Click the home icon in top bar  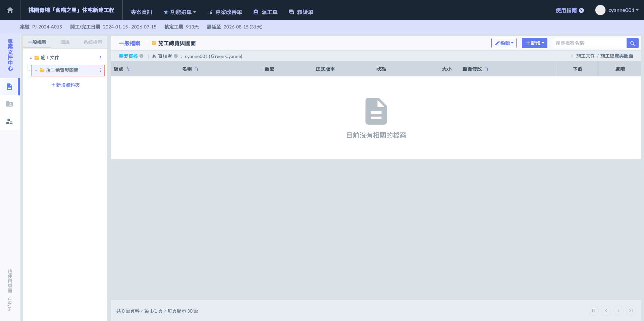(x=10, y=10)
